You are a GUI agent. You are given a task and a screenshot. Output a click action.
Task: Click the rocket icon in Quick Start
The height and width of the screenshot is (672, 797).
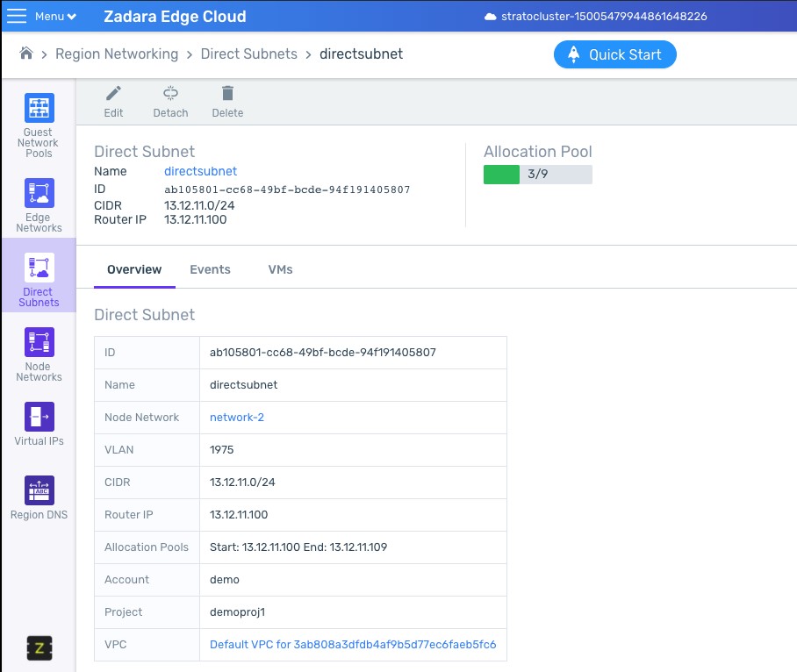click(574, 54)
